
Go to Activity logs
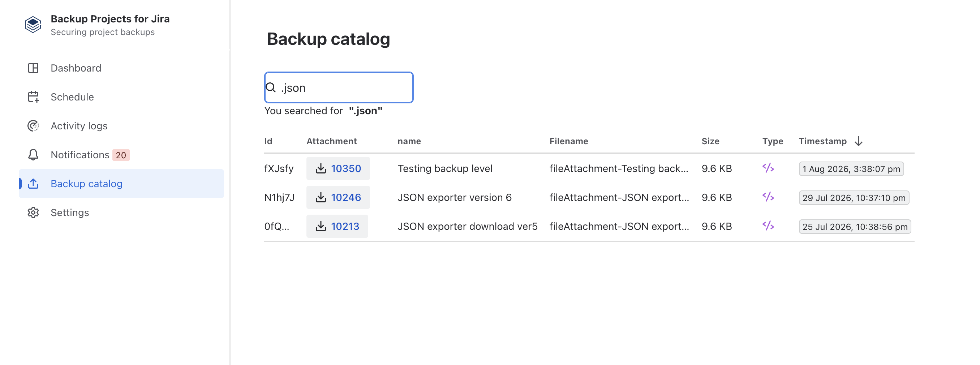pyautogui.click(x=121, y=126)
